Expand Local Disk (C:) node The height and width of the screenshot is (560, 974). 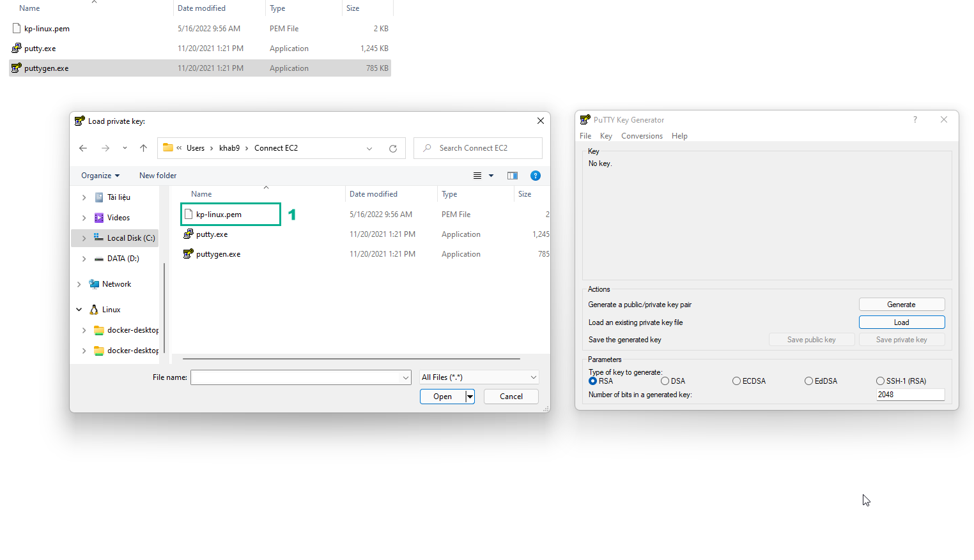(x=84, y=238)
